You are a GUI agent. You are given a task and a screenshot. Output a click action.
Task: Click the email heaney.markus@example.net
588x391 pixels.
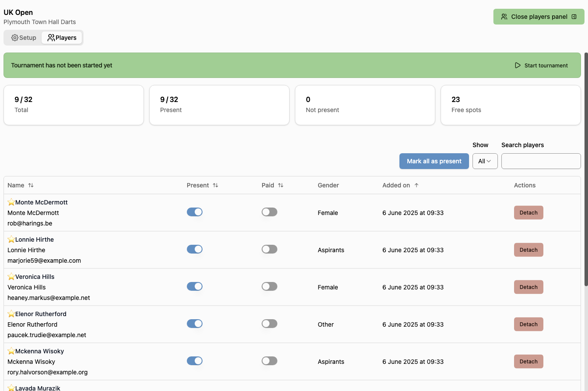[x=49, y=298]
